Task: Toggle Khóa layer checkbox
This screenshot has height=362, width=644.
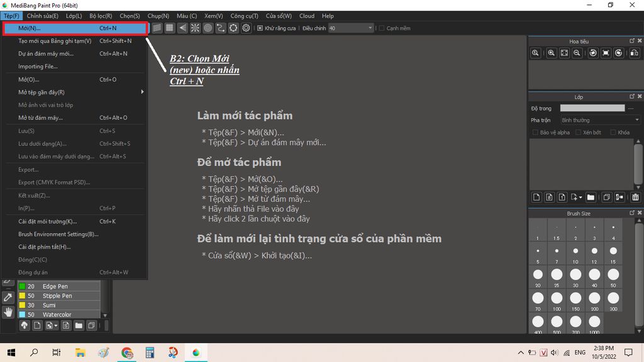Action: point(613,132)
